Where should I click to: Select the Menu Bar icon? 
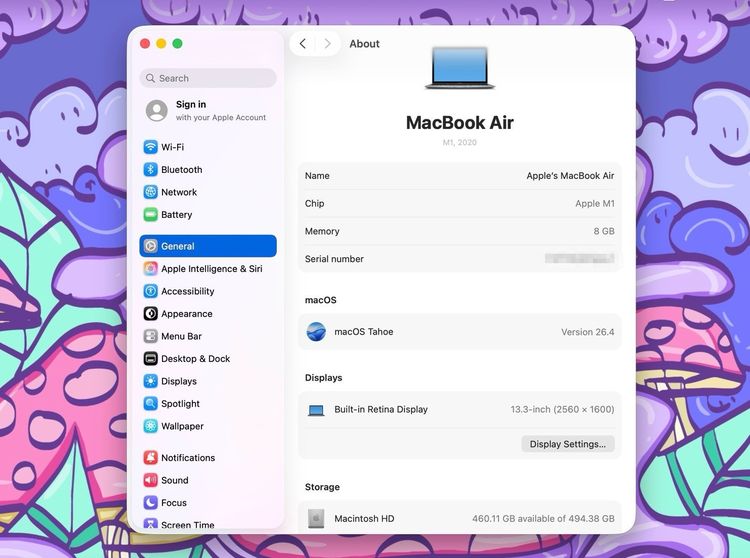150,336
